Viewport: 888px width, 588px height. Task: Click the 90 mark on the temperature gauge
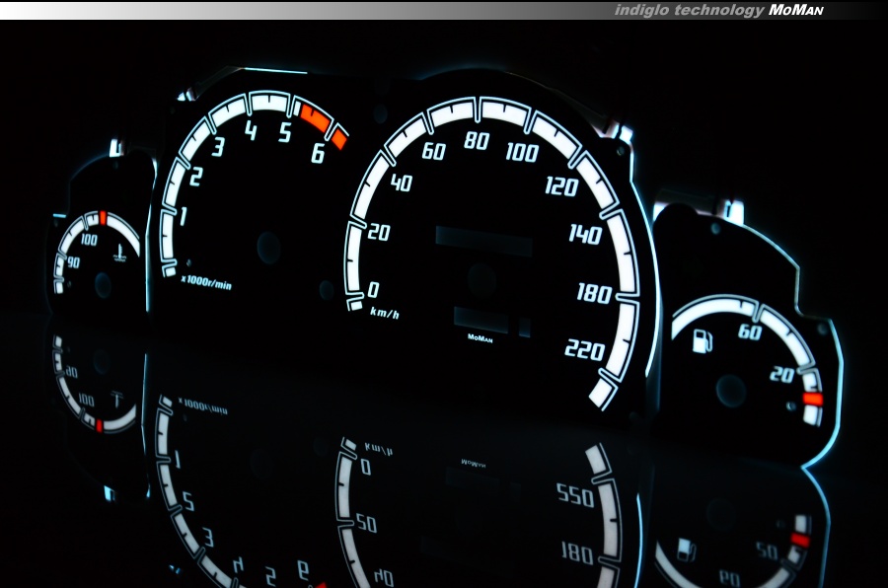tap(73, 263)
